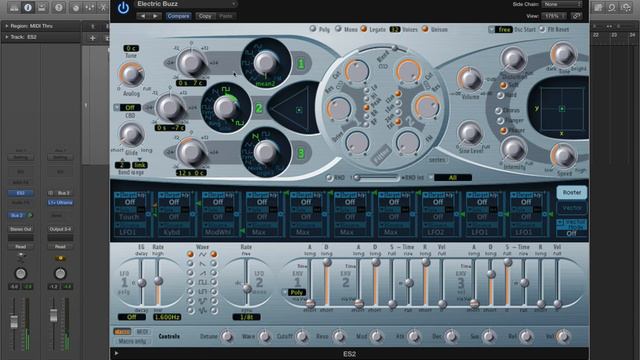Select the MIDI tab
This screenshot has height=360, width=640.
click(x=142, y=332)
